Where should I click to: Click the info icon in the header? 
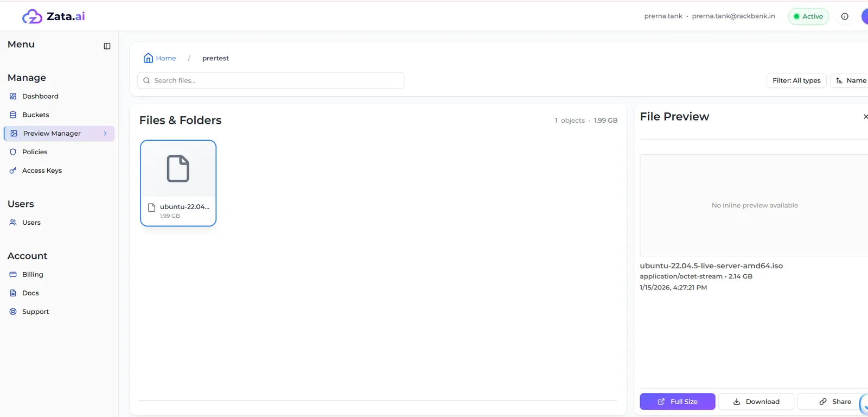point(845,16)
